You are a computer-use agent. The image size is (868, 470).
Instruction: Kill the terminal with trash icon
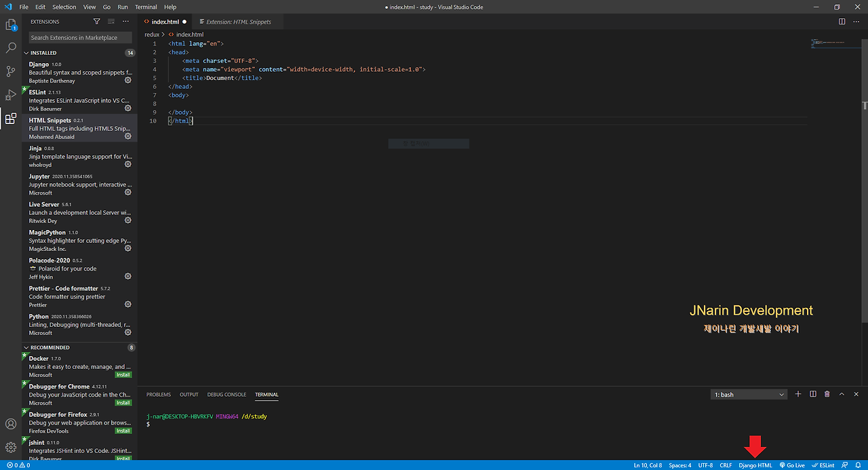point(827,394)
